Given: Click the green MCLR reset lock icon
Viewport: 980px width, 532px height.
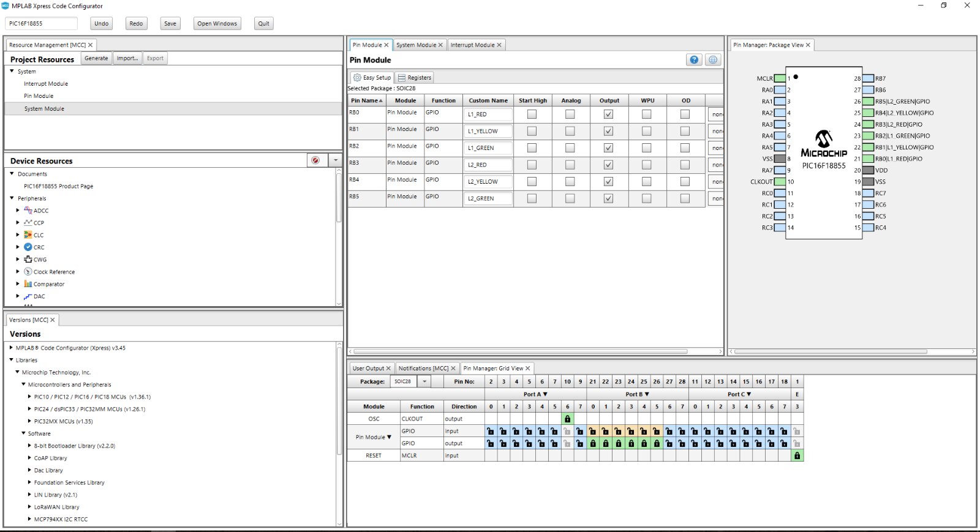Looking at the screenshot, I should [x=797, y=456].
